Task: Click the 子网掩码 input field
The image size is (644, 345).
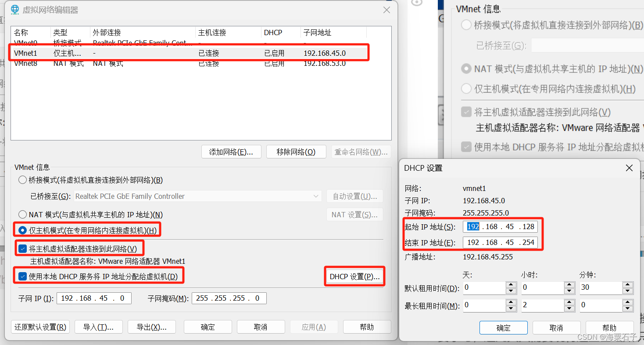Action: pos(229,298)
